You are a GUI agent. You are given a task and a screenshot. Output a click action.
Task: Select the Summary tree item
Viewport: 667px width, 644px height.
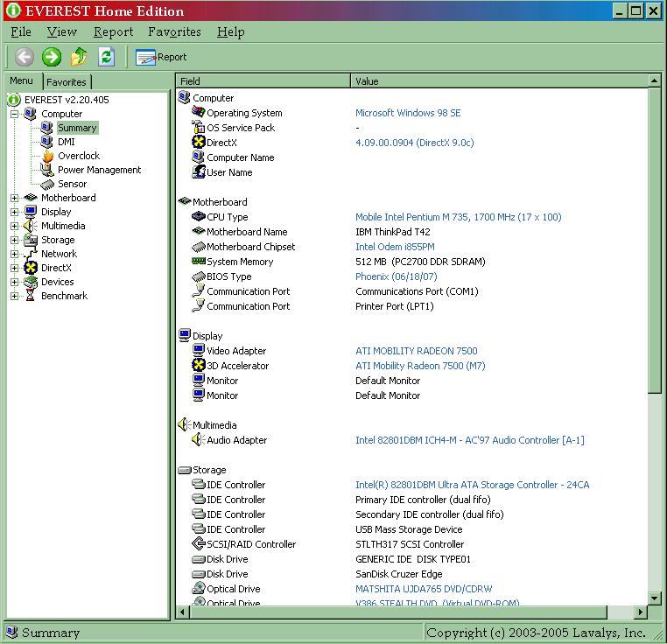pyautogui.click(x=77, y=128)
